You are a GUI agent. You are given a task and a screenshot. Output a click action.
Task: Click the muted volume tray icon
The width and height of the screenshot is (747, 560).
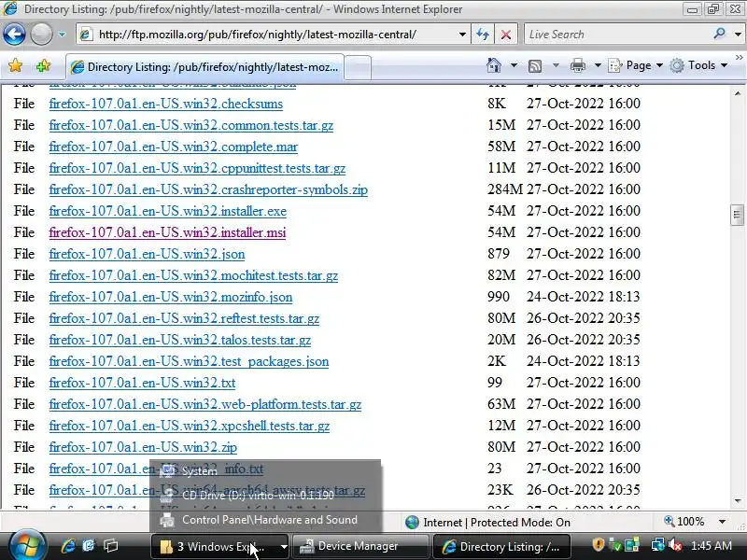[x=674, y=545]
